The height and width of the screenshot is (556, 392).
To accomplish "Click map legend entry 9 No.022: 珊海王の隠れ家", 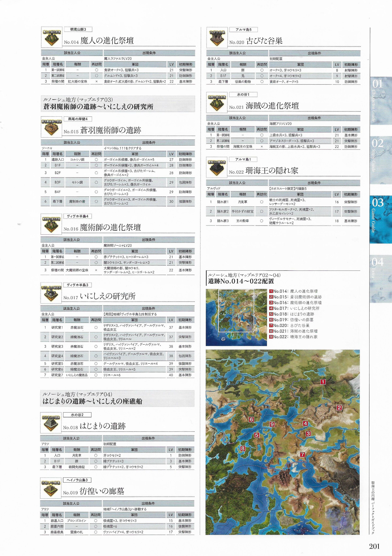I will pyautogui.click(x=294, y=337).
